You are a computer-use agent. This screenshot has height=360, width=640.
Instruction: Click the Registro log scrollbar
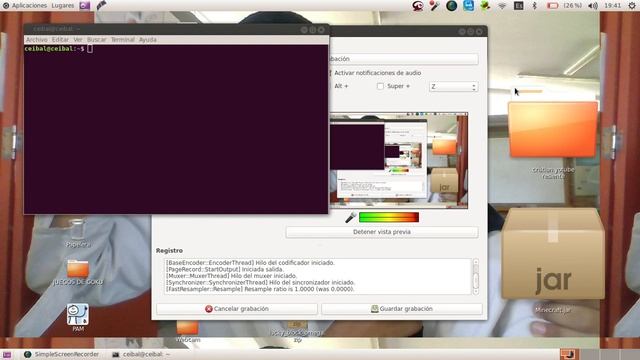click(x=476, y=276)
